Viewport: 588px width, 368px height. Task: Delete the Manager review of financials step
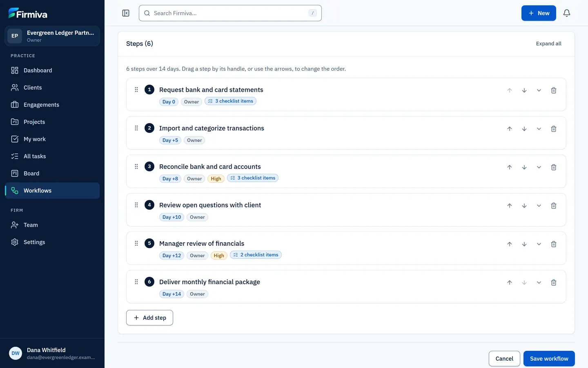pyautogui.click(x=554, y=244)
